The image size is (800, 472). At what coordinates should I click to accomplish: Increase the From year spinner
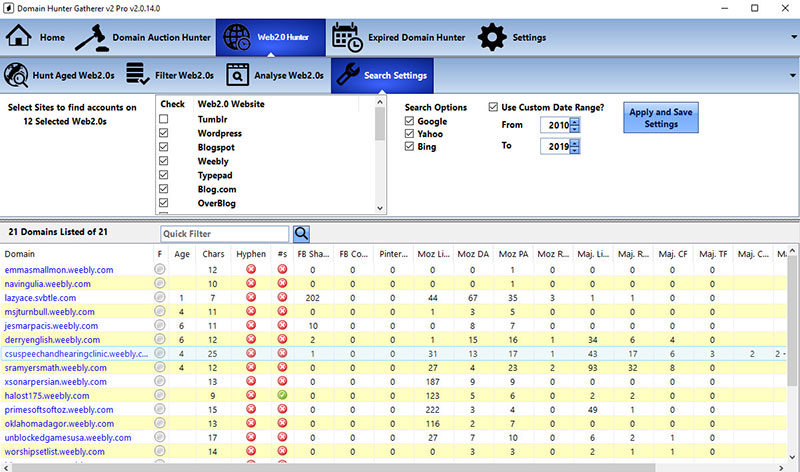click(x=575, y=121)
